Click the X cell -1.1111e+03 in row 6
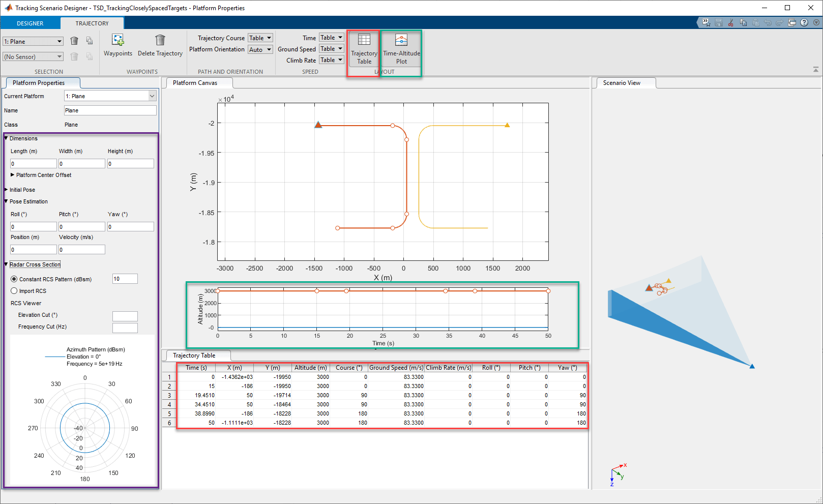This screenshot has height=504, width=823. point(235,423)
